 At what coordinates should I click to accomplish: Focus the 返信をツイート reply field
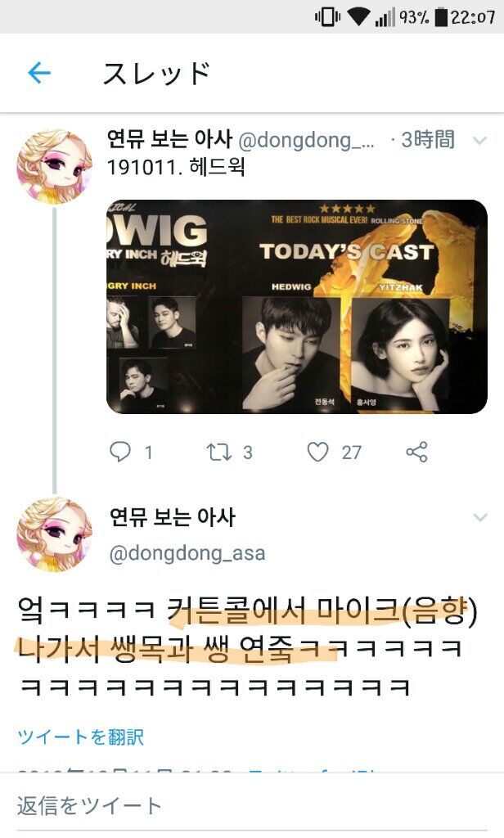tap(252, 805)
